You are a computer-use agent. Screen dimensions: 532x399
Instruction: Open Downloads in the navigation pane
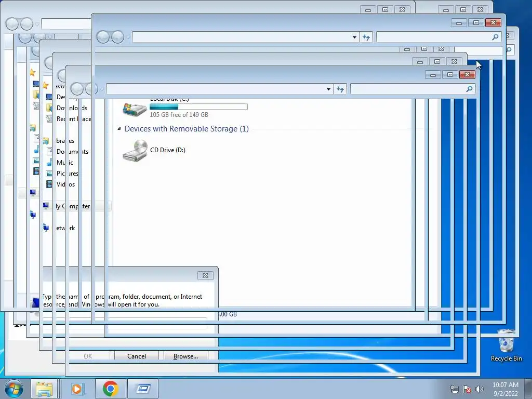click(x=72, y=108)
